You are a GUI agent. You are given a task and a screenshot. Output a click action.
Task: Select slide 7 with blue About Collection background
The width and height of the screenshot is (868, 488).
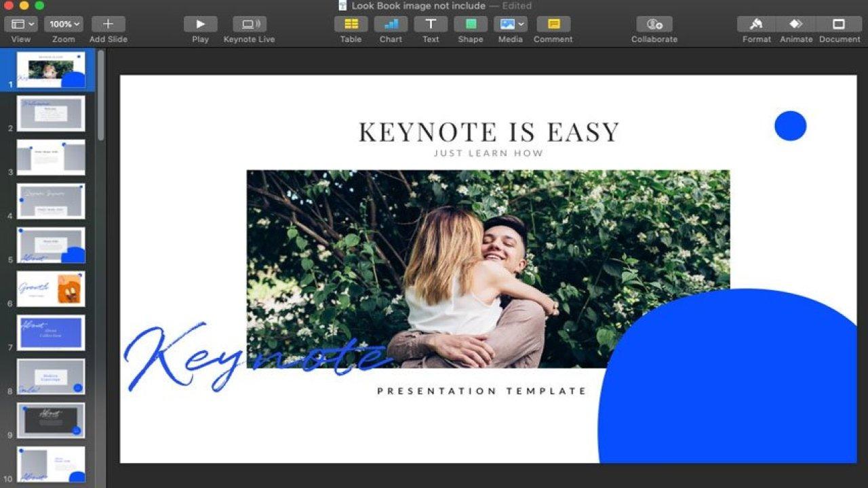pos(51,331)
